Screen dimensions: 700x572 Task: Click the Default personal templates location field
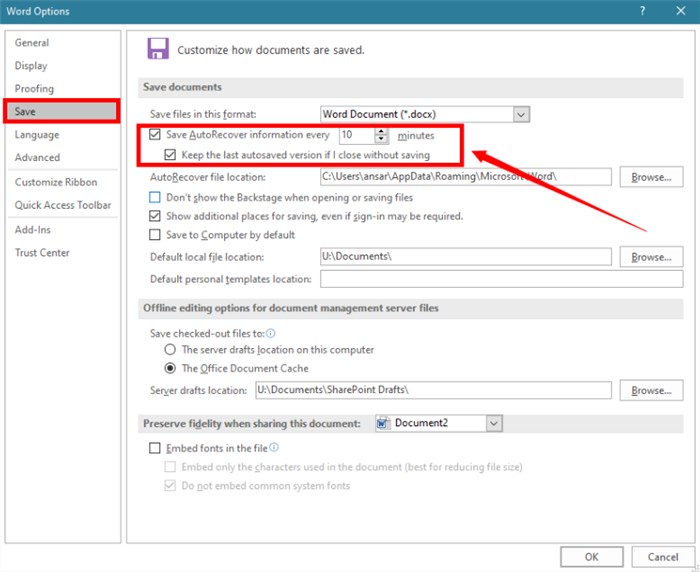pos(501,279)
